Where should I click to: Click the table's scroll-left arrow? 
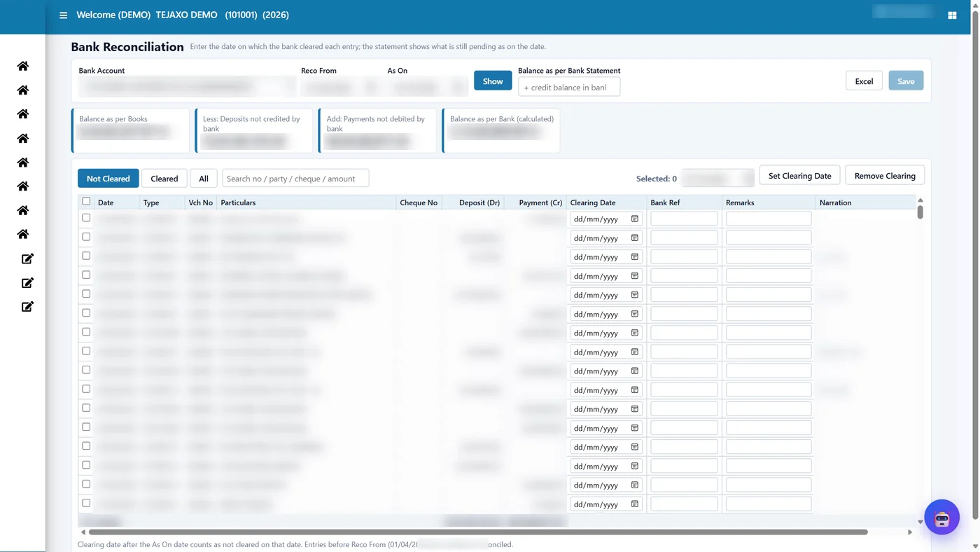point(83,532)
